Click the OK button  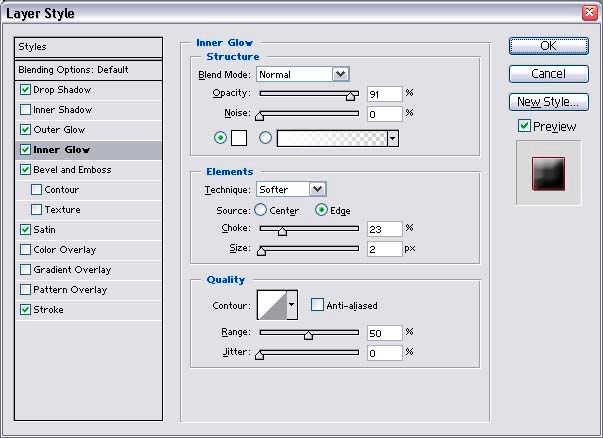coord(549,46)
